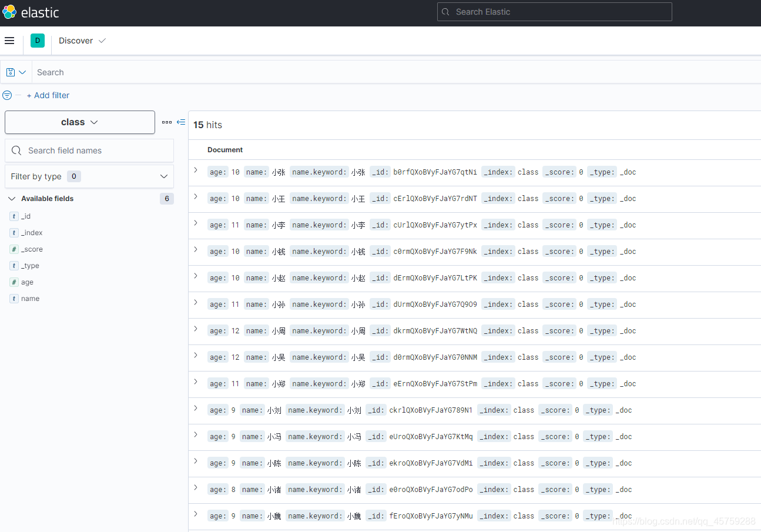Collapse the field sidebar arrow icon
The width and height of the screenshot is (761, 532).
pos(181,122)
